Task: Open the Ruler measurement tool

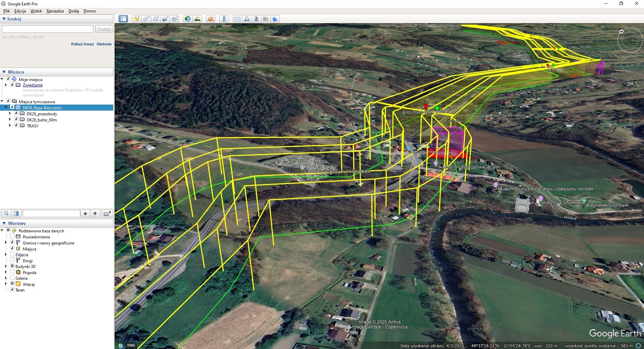Action: tap(224, 19)
